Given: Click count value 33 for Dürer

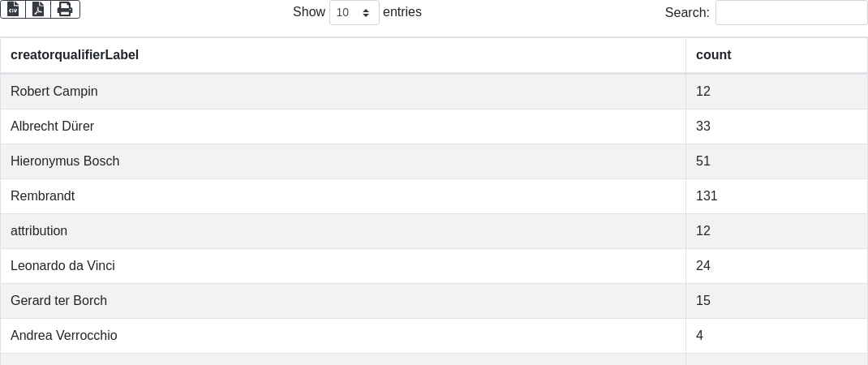Looking at the screenshot, I should [703, 127].
